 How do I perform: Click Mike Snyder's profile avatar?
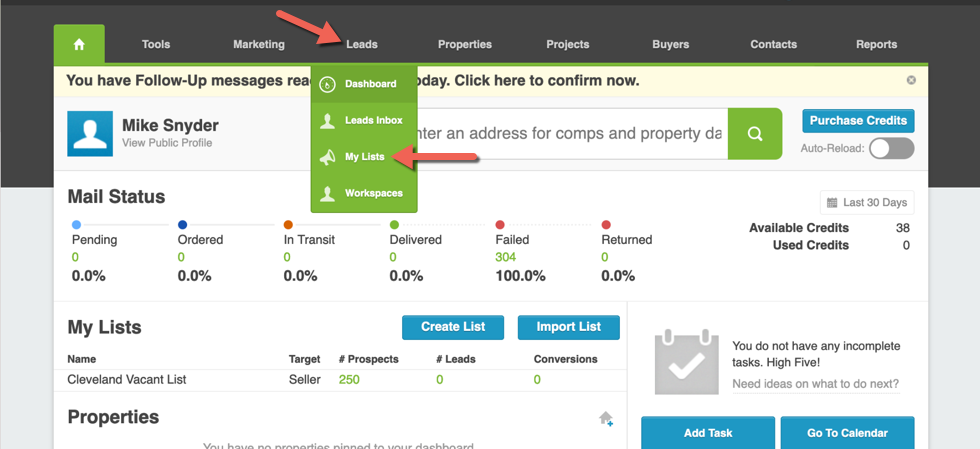click(90, 134)
